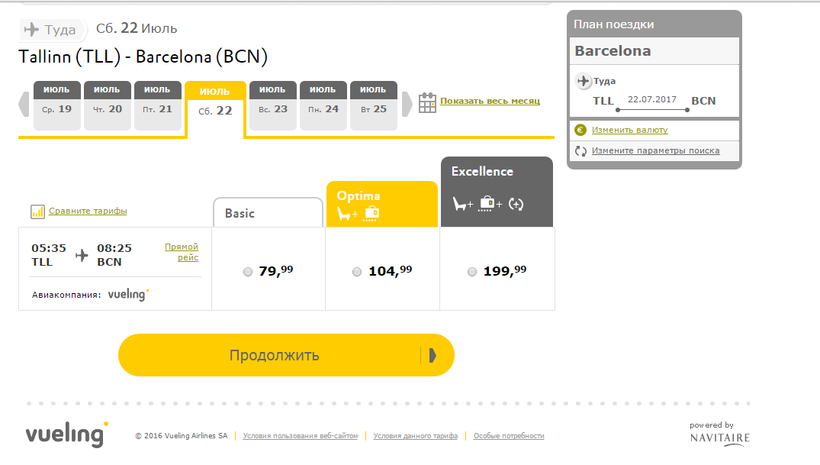Click the refresh icon for search parameters
Image resolution: width=820 pixels, height=465 pixels.
click(x=580, y=151)
